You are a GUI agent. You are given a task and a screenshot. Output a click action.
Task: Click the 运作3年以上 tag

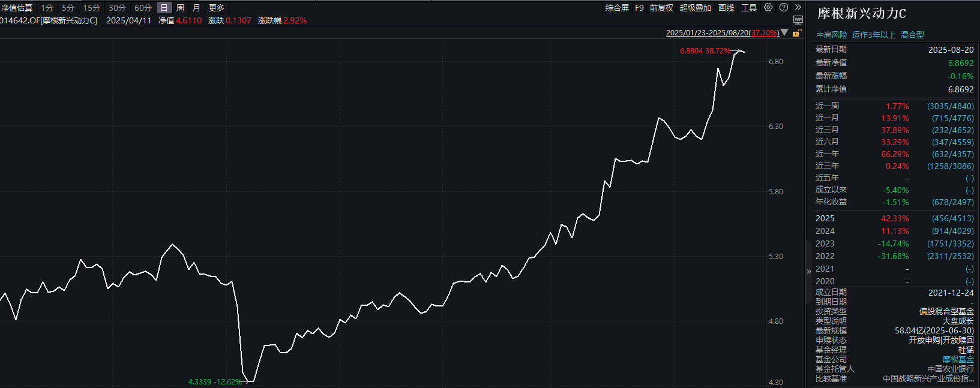874,35
